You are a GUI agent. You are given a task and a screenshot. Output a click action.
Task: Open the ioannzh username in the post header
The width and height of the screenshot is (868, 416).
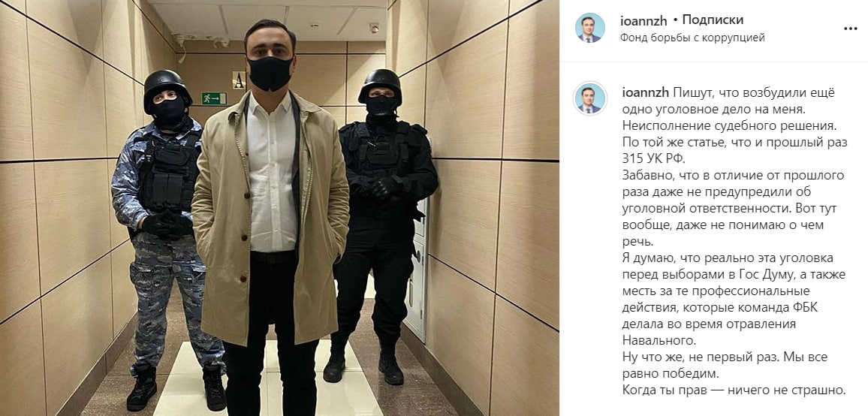point(643,21)
